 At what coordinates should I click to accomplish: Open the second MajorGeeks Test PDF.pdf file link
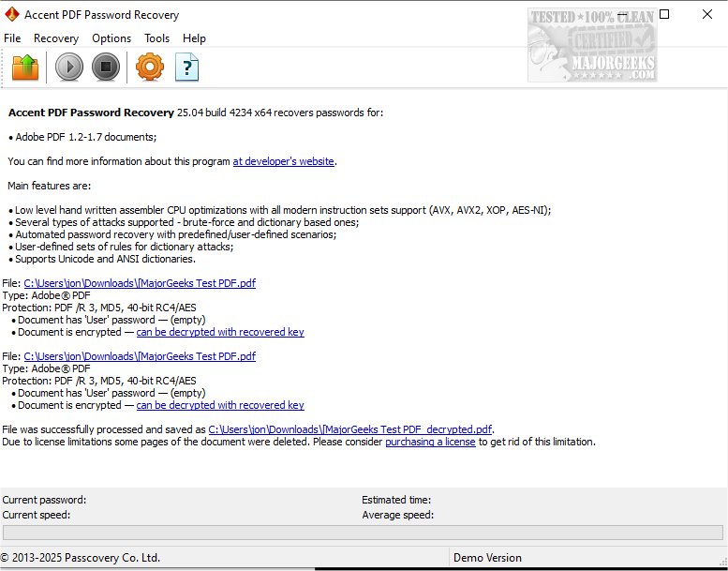click(x=140, y=356)
